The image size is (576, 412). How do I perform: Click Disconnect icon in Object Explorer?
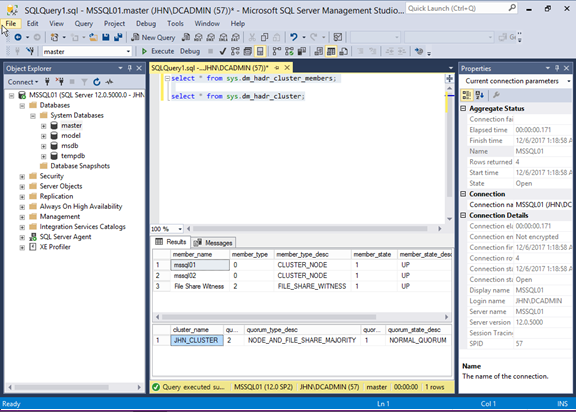[x=60, y=82]
